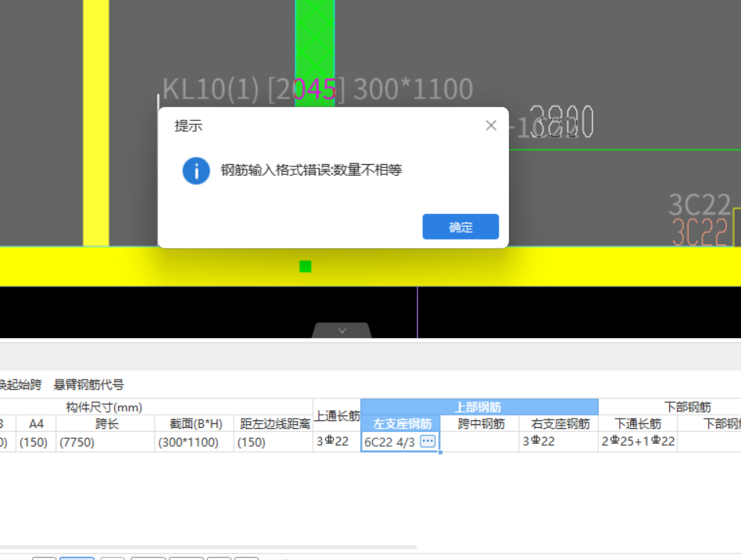Click the (150) cell under 距左边线距离
The height and width of the screenshot is (560, 741).
(x=273, y=442)
